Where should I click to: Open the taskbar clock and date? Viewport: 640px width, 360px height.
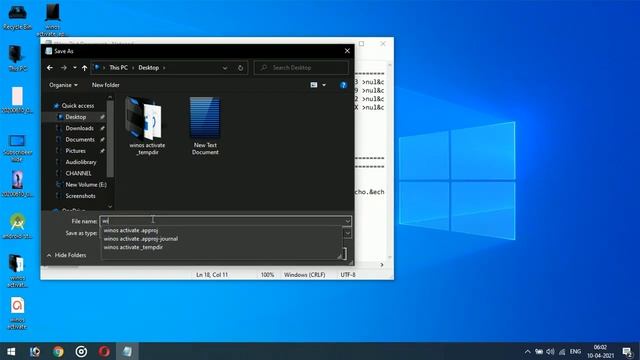coord(600,351)
